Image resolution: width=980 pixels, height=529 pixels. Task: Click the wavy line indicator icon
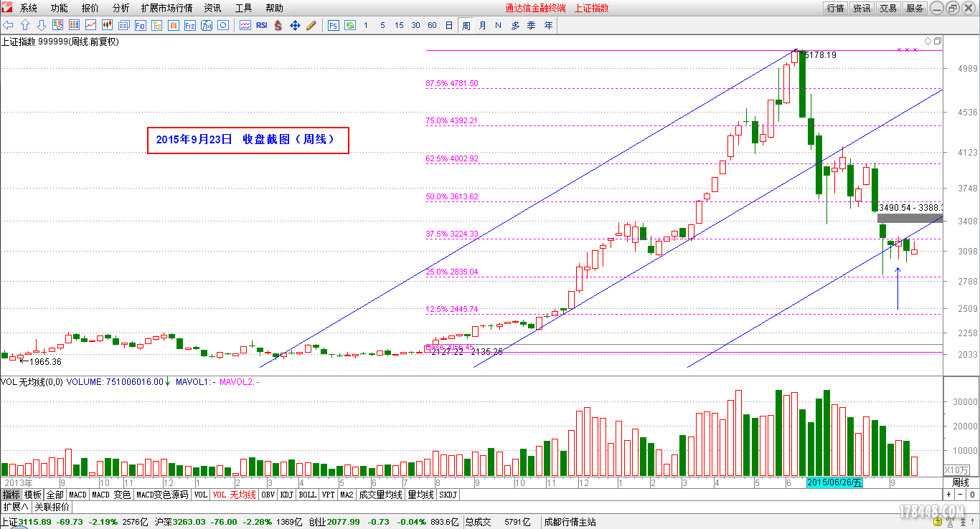click(245, 25)
